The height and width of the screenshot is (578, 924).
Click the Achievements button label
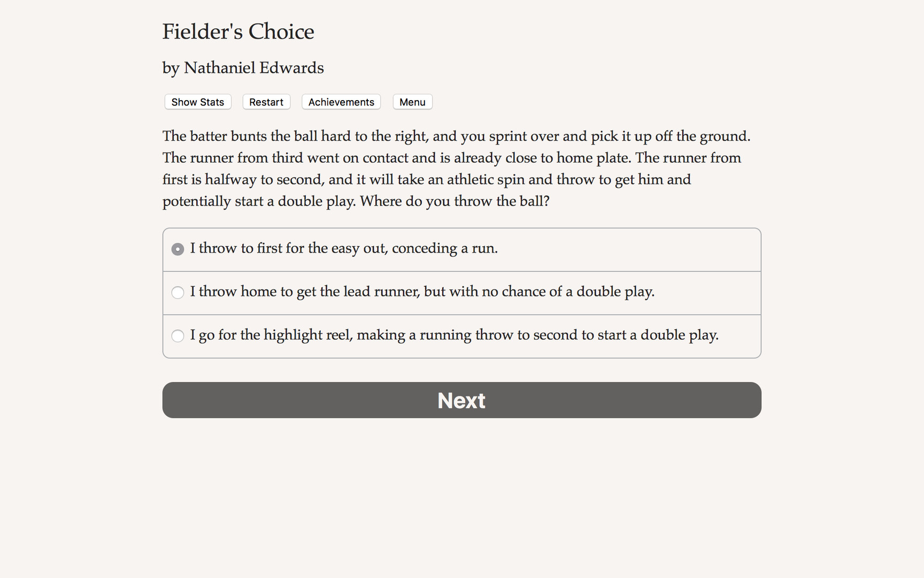point(341,102)
